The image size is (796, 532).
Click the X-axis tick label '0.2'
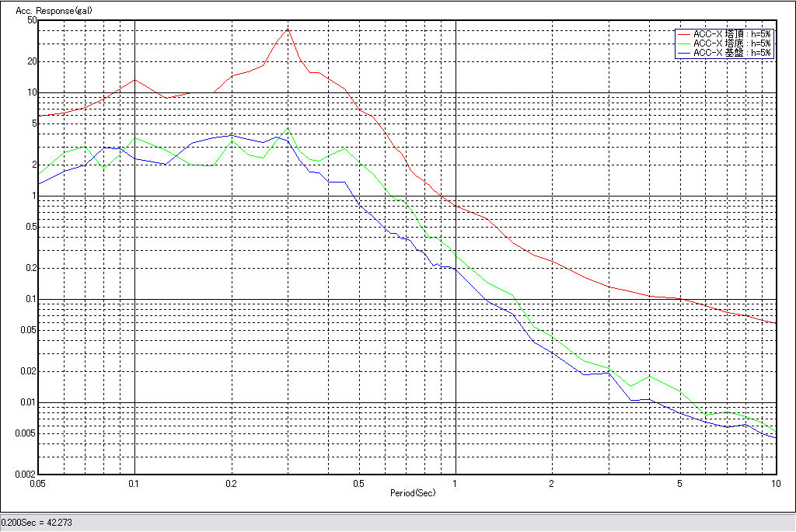(x=231, y=483)
